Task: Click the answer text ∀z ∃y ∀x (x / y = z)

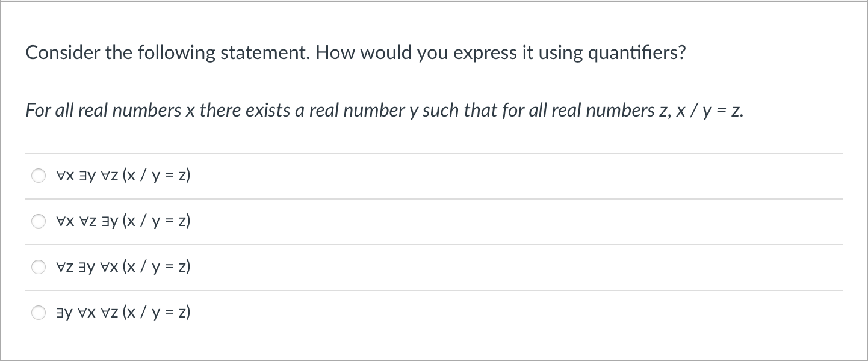Action: tap(123, 267)
